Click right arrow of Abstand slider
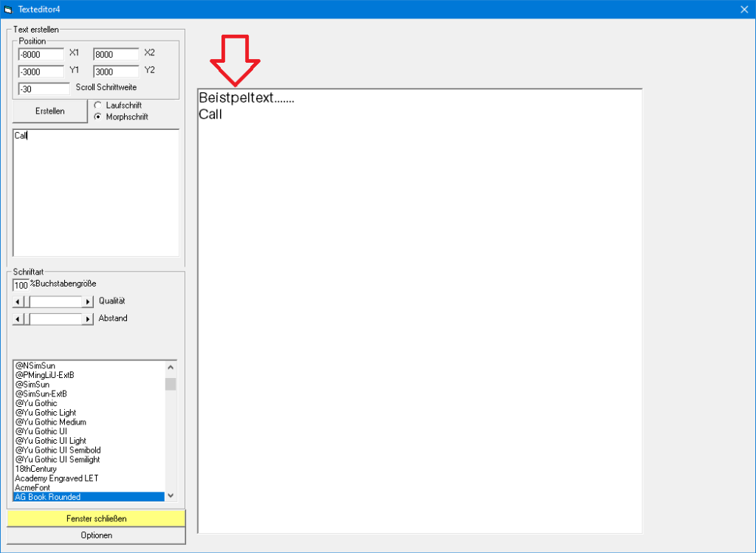Viewport: 756px width, 553px height. tap(89, 319)
